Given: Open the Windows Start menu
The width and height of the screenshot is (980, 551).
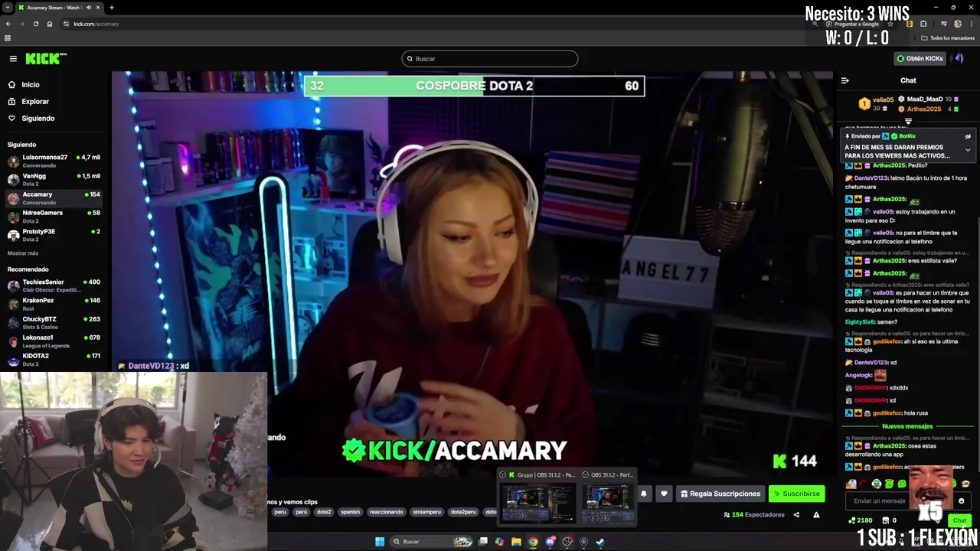Looking at the screenshot, I should tap(380, 542).
